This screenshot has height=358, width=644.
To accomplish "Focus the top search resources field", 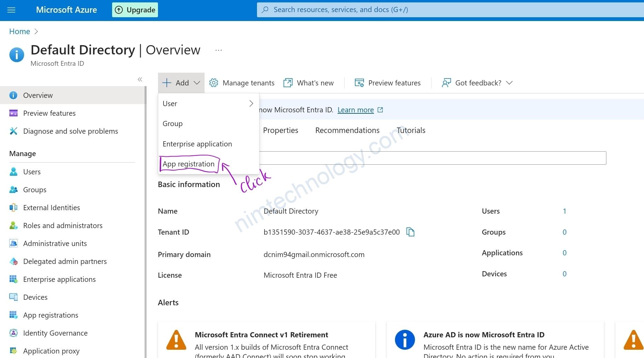I will pos(448,10).
